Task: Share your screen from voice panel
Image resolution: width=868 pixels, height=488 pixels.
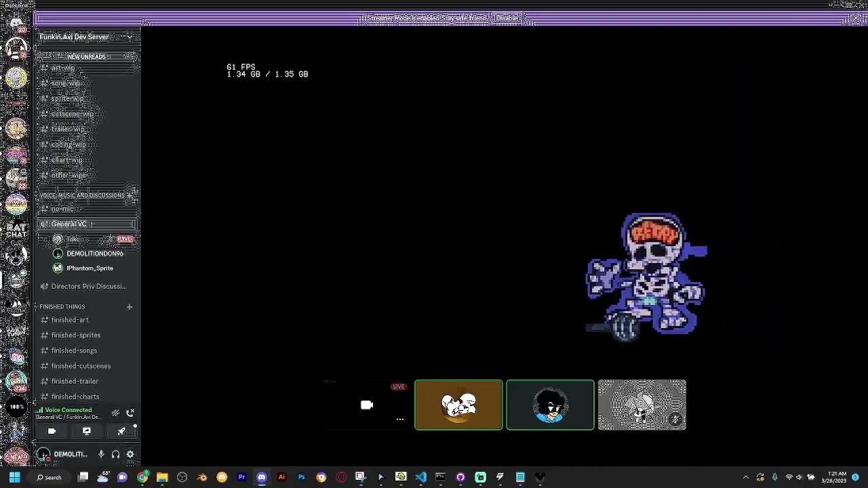Action: coord(87,431)
